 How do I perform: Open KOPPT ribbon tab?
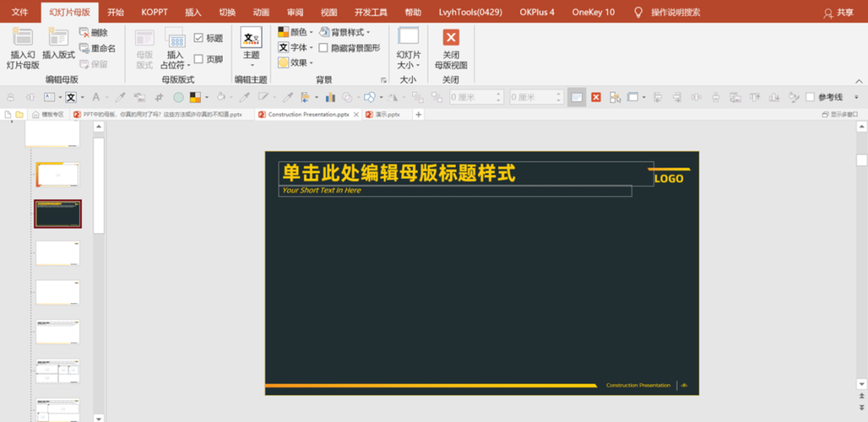pyautogui.click(x=154, y=12)
